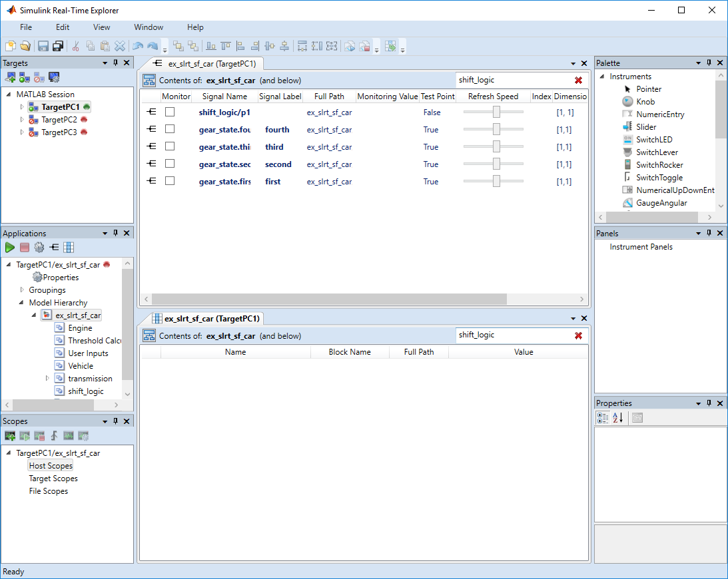Enable Monitor checkbox for shift_logic/p1 signal
This screenshot has height=579, width=728.
point(170,112)
